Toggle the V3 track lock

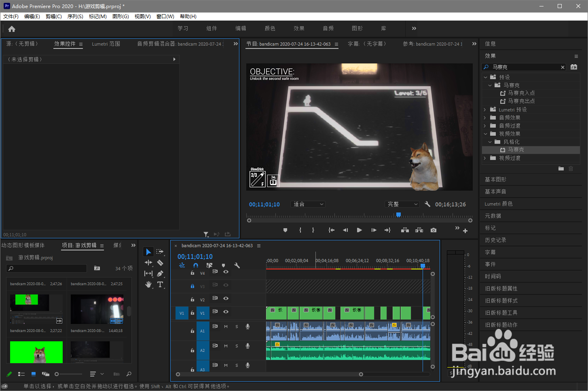(192, 286)
